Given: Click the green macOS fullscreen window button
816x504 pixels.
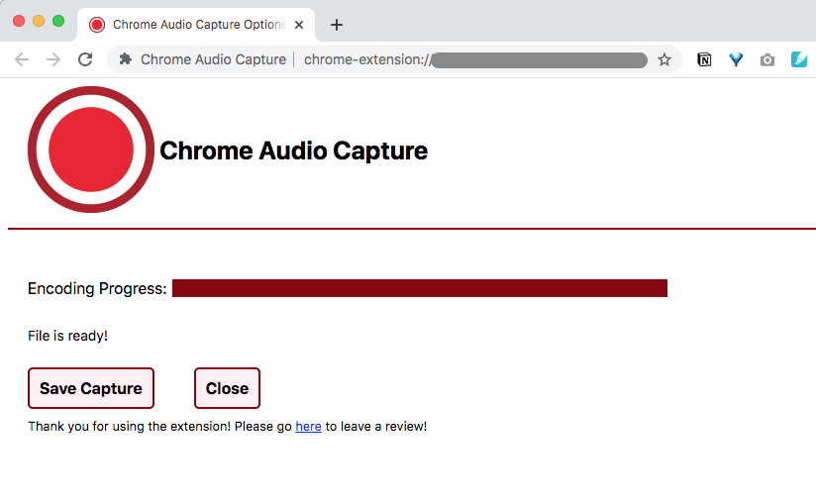Looking at the screenshot, I should 58,21.
